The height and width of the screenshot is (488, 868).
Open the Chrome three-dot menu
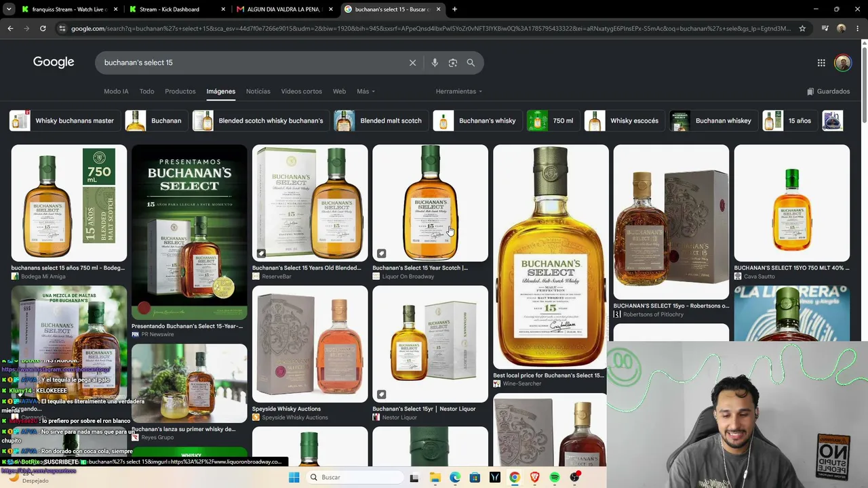pyautogui.click(x=857, y=28)
